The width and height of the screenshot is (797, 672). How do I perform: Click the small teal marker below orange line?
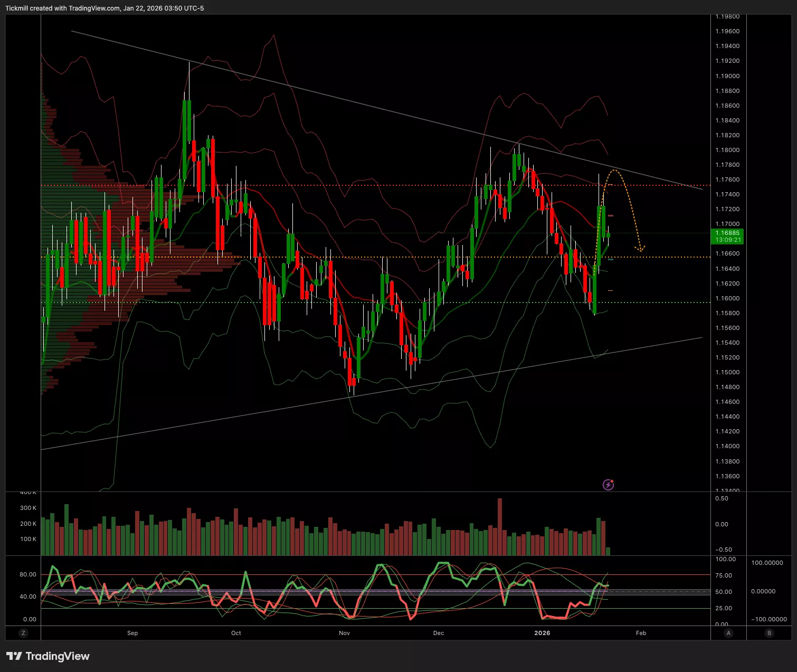coord(611,260)
